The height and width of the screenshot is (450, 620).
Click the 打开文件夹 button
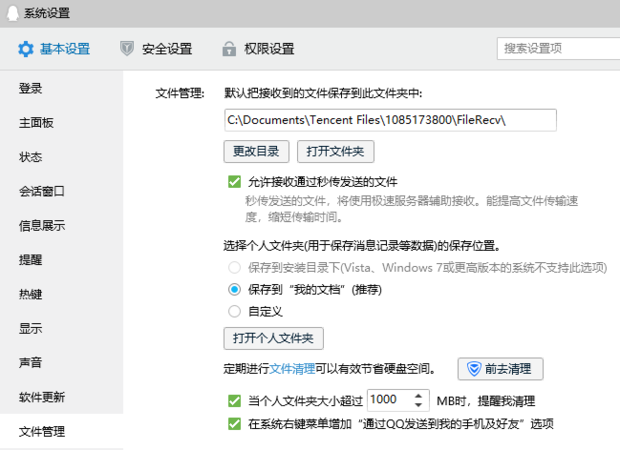click(x=335, y=151)
